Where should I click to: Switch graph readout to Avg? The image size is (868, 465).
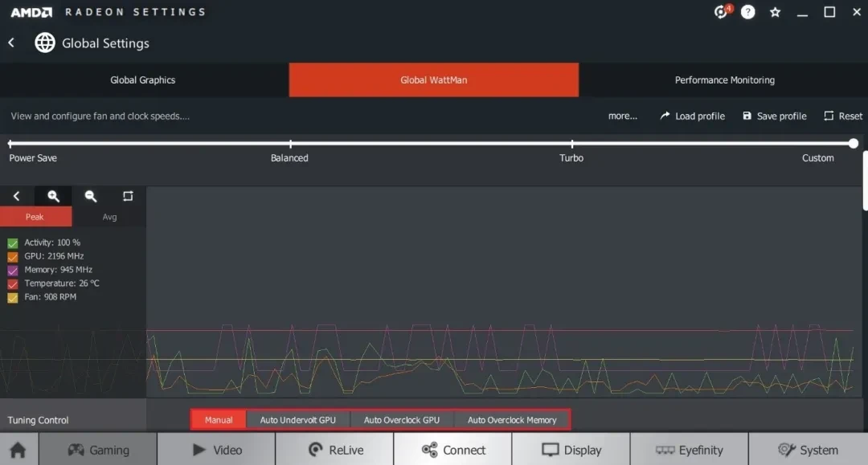[x=109, y=217]
